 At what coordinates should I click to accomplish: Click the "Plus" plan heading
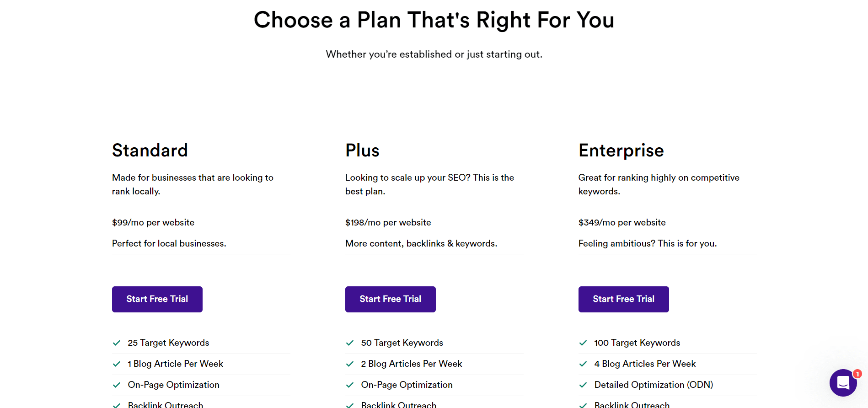coord(362,150)
